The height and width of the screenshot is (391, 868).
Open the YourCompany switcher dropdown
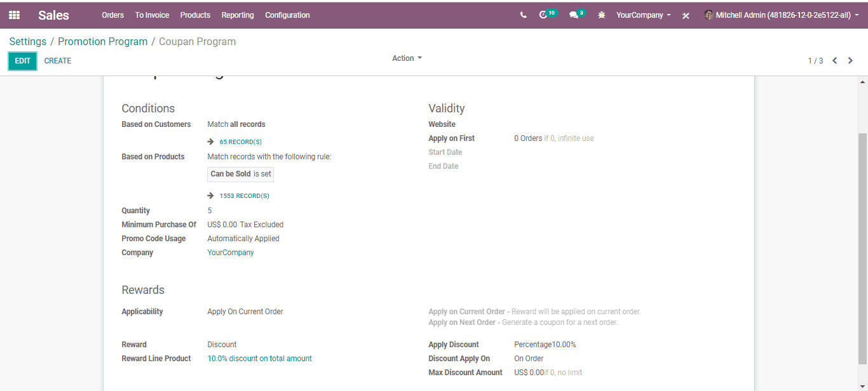(643, 15)
